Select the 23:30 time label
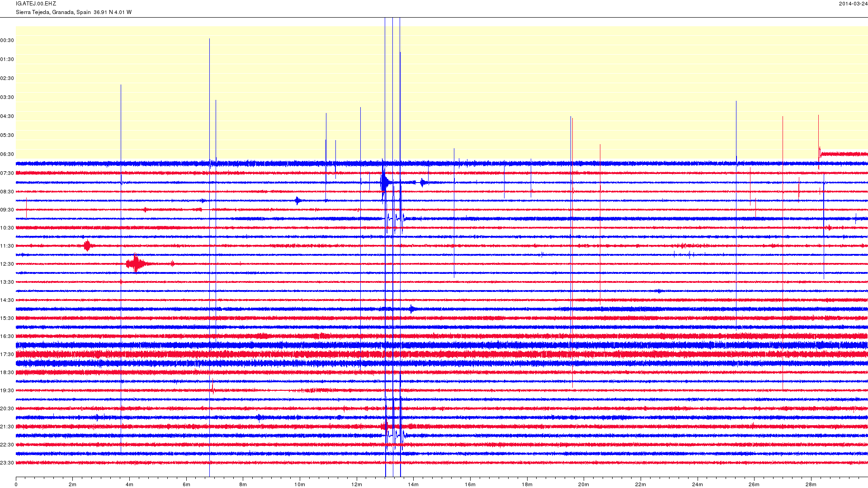This screenshot has width=868, height=488. pos(7,463)
